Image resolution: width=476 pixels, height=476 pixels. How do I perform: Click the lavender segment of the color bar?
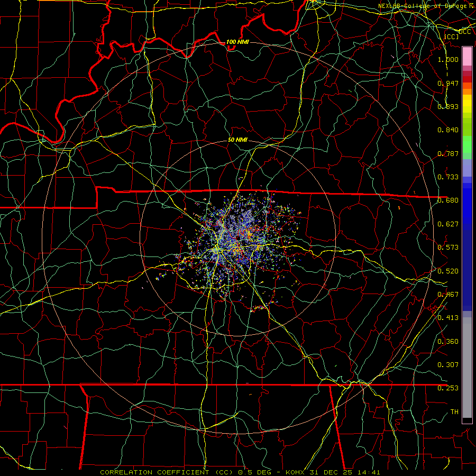click(467, 168)
